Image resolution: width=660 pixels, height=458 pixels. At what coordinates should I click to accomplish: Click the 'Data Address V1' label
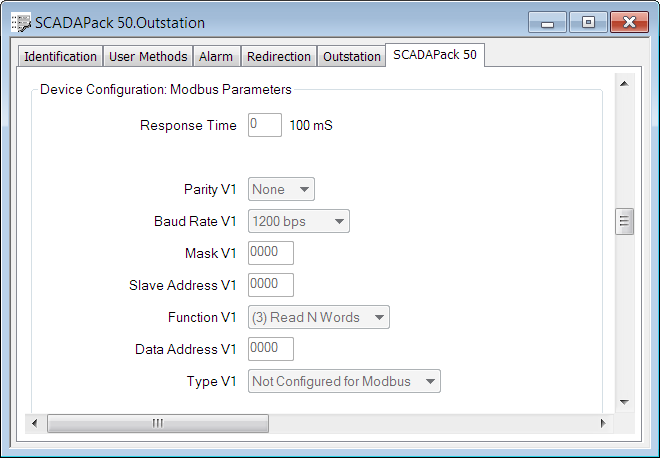point(186,349)
